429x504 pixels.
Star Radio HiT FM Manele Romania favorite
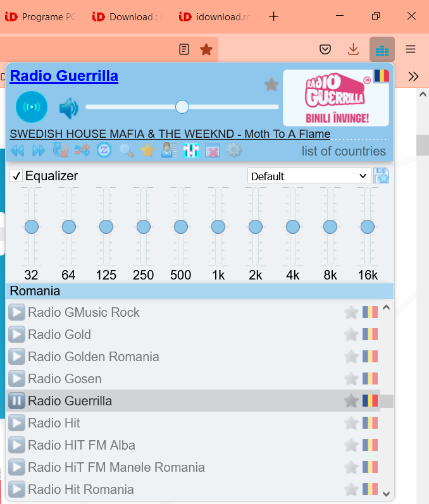point(351,467)
